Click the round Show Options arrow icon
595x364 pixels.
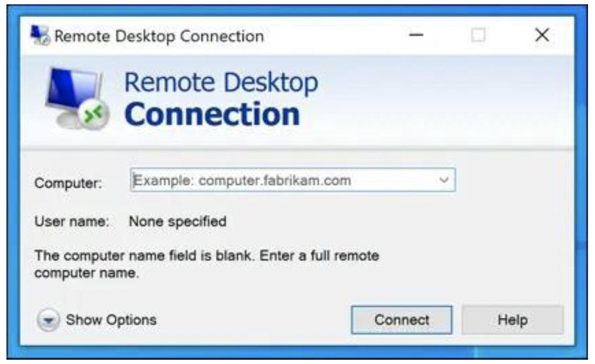pyautogui.click(x=48, y=320)
